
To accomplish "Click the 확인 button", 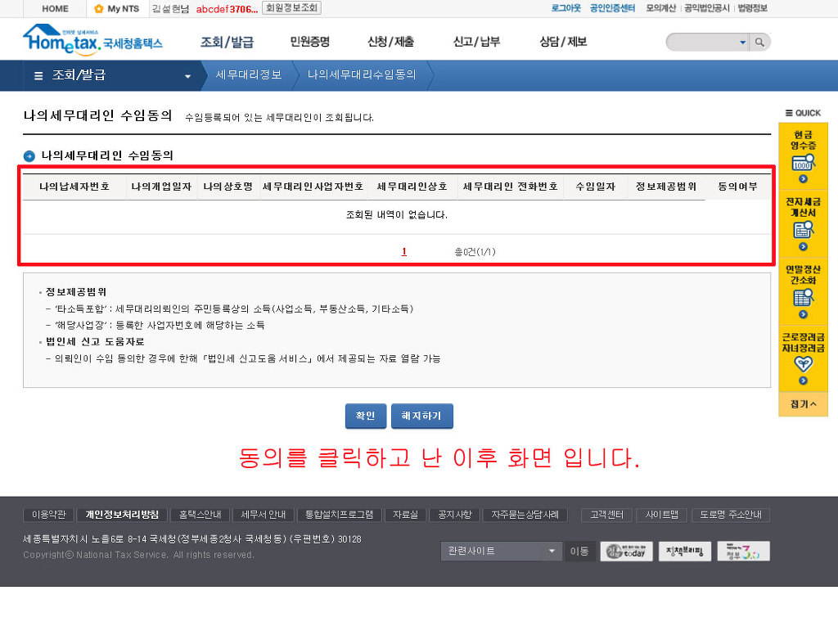I will [366, 416].
